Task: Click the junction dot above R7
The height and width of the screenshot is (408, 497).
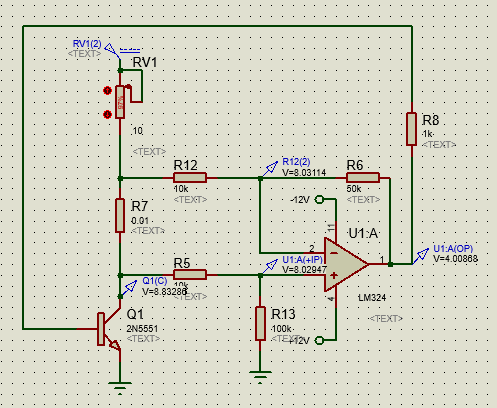Action: (120, 178)
